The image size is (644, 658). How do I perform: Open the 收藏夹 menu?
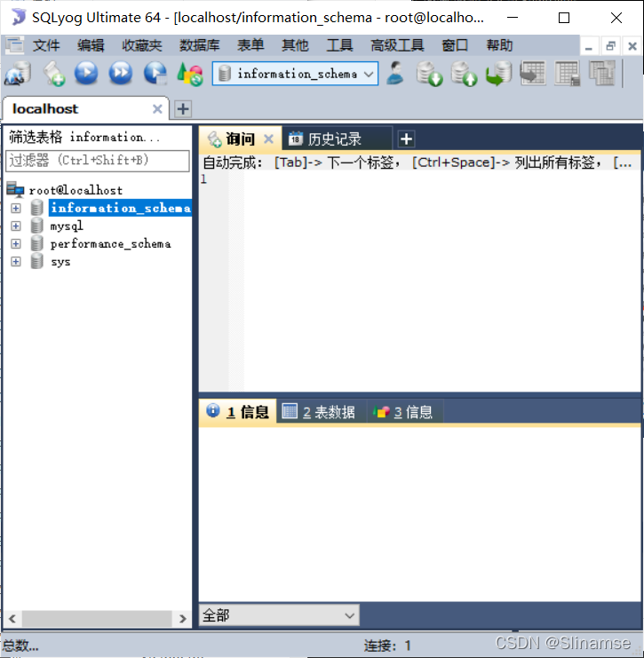[x=142, y=45]
